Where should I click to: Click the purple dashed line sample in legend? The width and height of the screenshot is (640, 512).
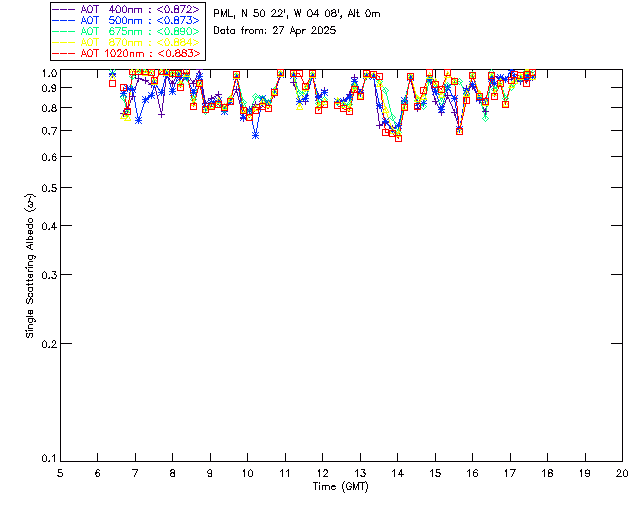(x=63, y=9)
